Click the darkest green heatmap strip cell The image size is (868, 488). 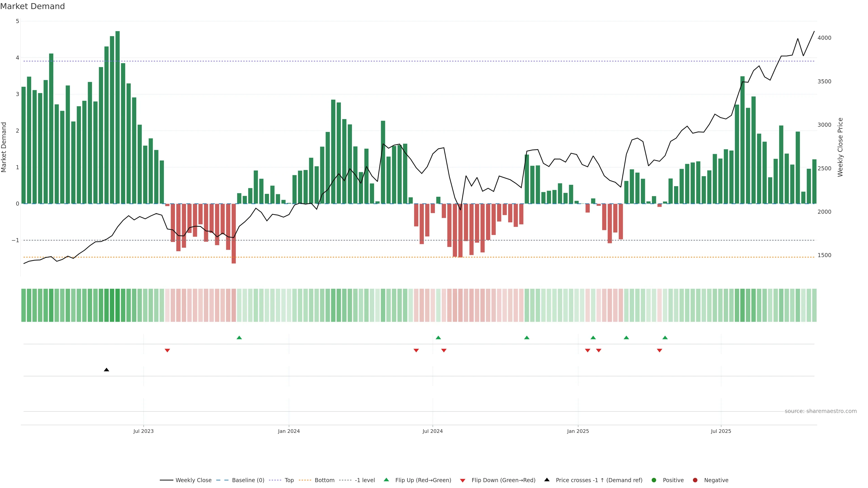[x=118, y=305]
